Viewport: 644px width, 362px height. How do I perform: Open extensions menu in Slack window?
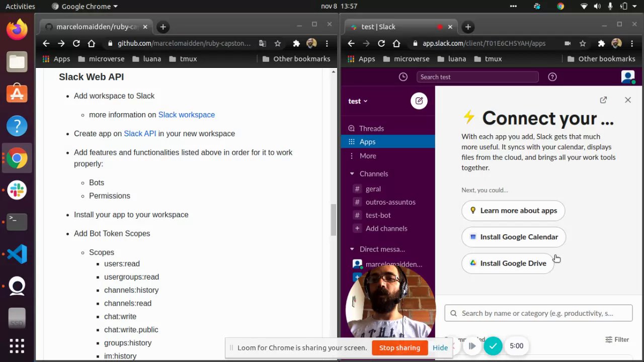click(x=601, y=44)
